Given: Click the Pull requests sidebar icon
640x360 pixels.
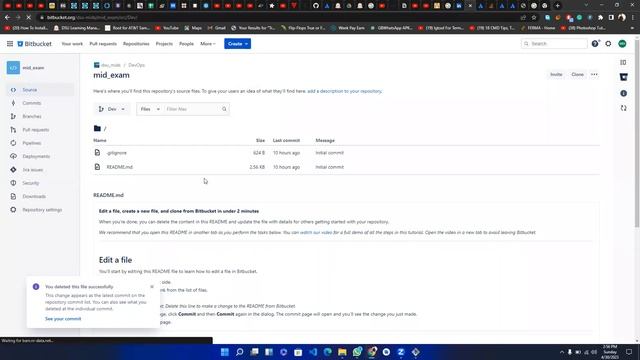Looking at the screenshot, I should click(x=13, y=130).
